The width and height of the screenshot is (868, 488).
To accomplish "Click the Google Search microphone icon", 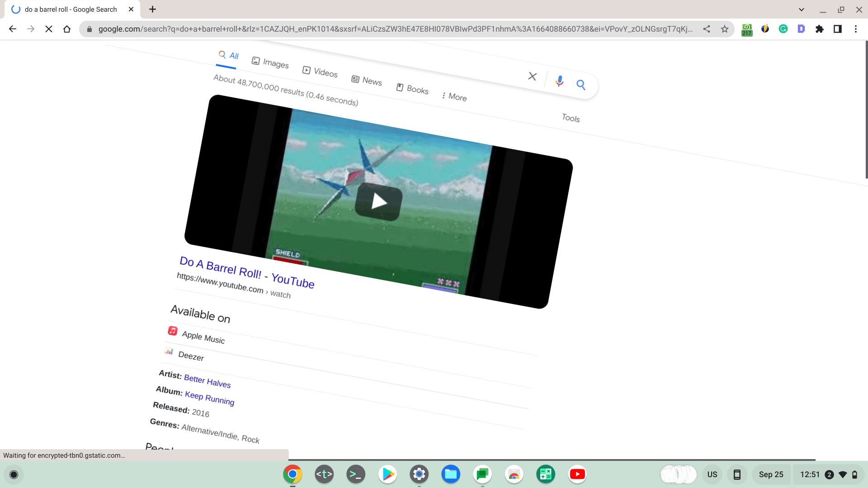I will pyautogui.click(x=559, y=80).
